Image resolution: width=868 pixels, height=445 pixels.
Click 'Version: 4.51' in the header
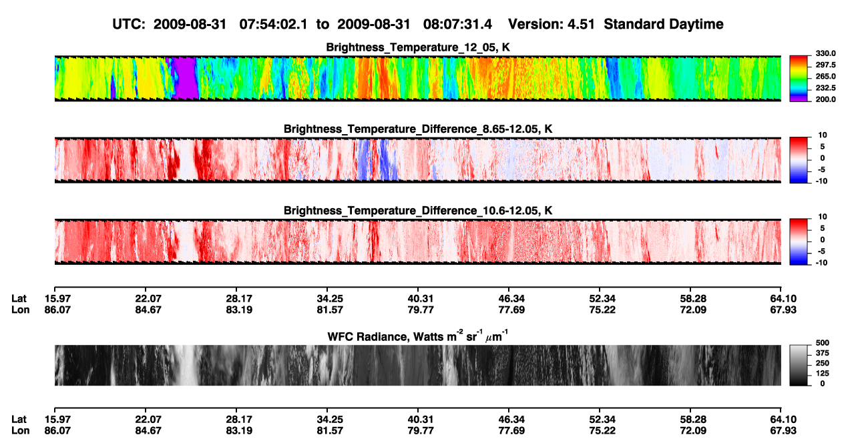tap(552, 24)
